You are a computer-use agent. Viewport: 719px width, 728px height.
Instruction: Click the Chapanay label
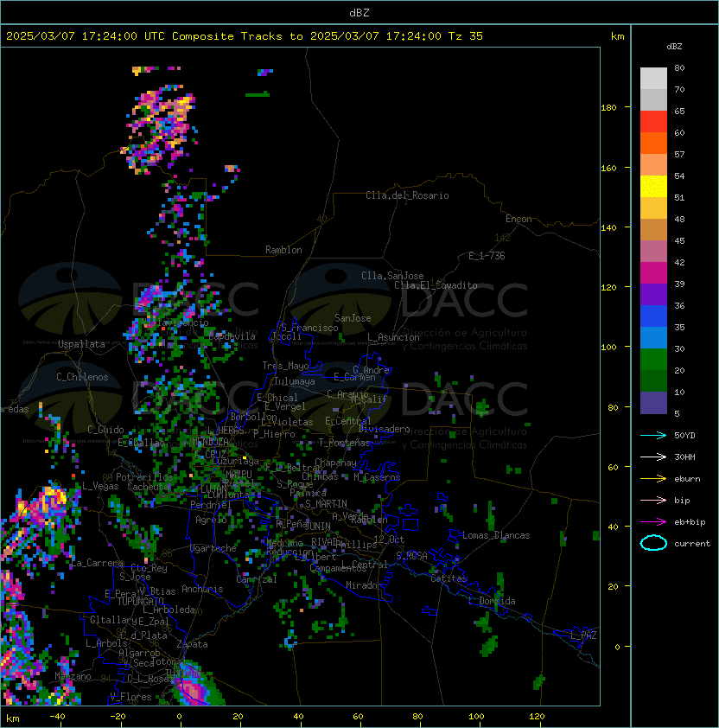(335, 463)
